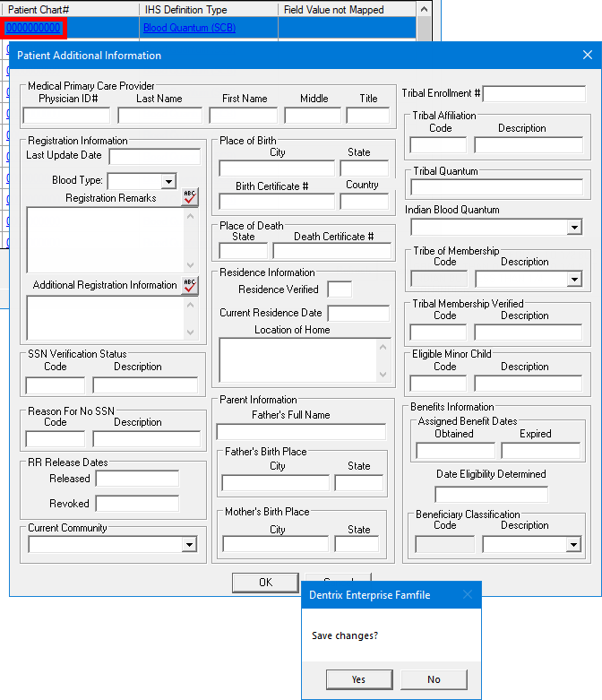The height and width of the screenshot is (700, 602).
Task: Click the OK button
Action: tap(265, 583)
